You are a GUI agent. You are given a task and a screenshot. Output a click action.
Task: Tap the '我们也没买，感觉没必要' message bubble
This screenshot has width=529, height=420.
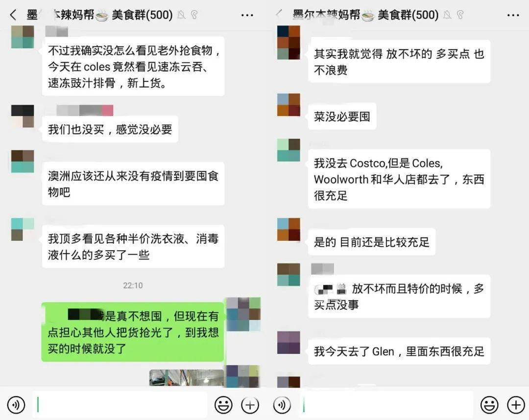(x=110, y=129)
